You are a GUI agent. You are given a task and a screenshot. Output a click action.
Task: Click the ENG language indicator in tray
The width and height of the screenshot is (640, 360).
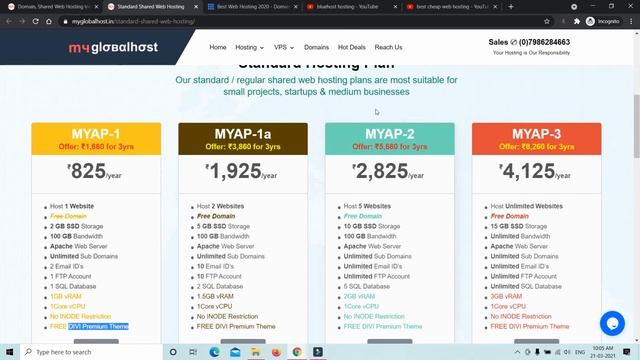pyautogui.click(x=580, y=352)
